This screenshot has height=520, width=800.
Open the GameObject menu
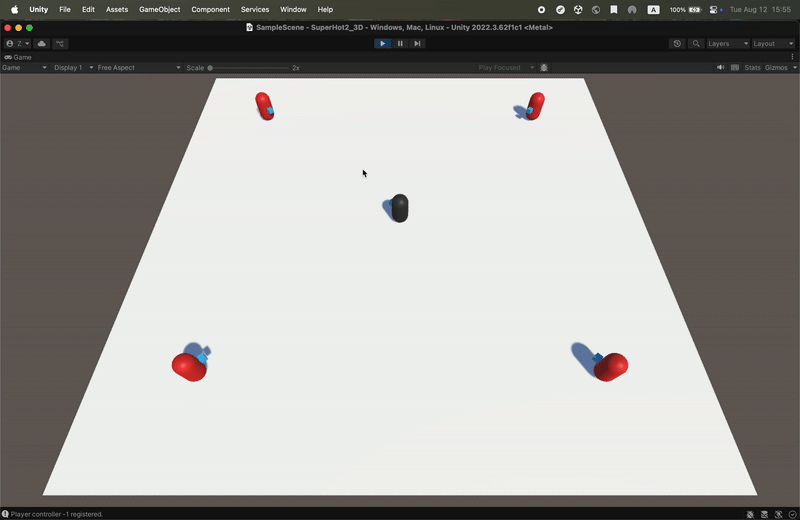[159, 9]
